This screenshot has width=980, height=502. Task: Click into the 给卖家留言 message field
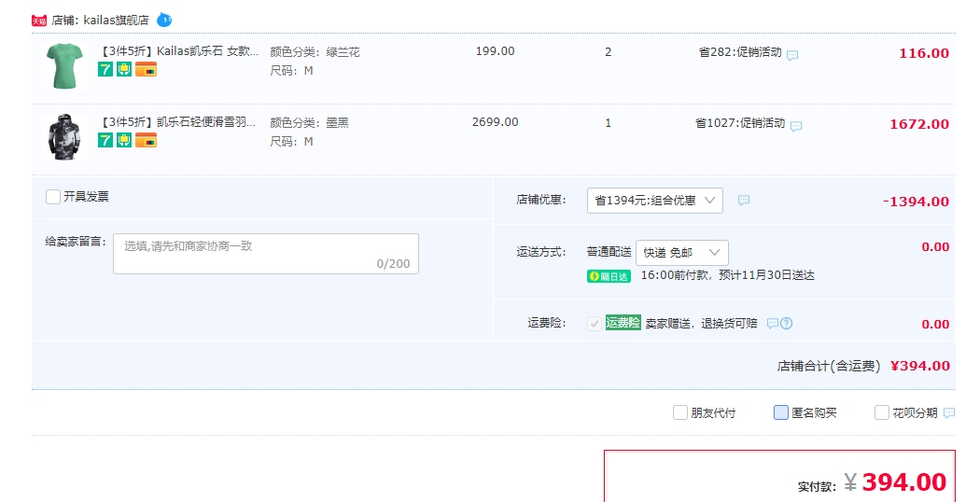(266, 254)
